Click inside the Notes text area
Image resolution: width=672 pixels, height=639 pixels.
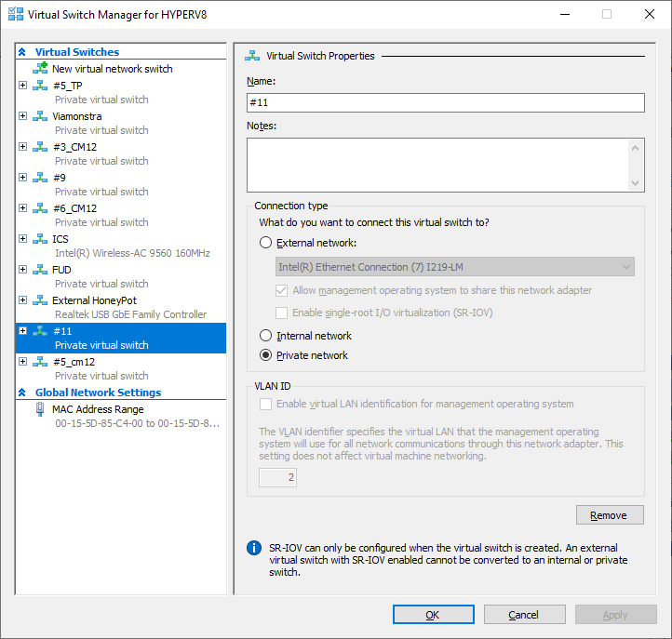point(438,165)
